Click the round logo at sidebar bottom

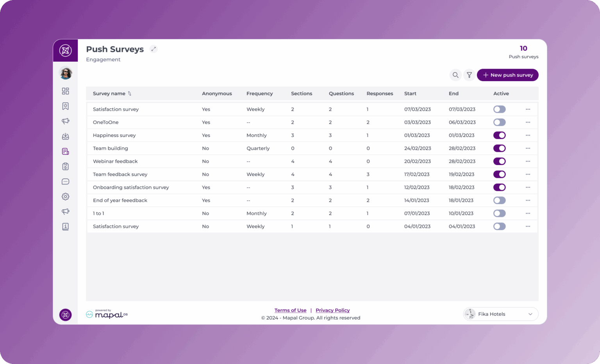[66, 314]
